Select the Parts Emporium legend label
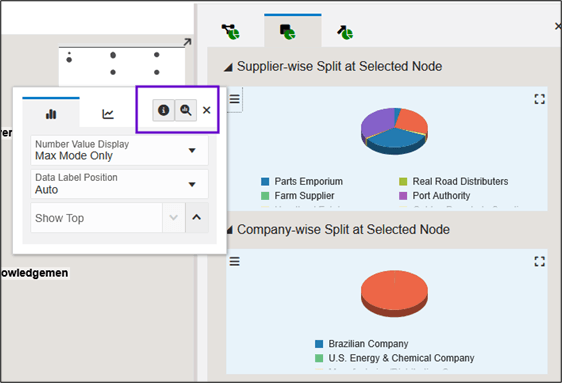Viewport: 562px width, 383px height. (x=309, y=181)
